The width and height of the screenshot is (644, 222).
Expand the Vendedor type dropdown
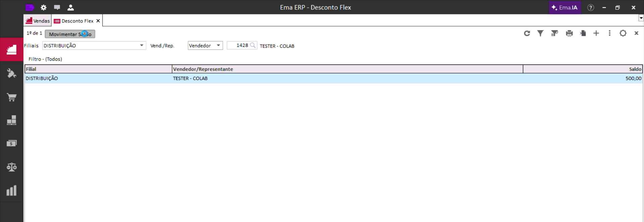tap(218, 46)
